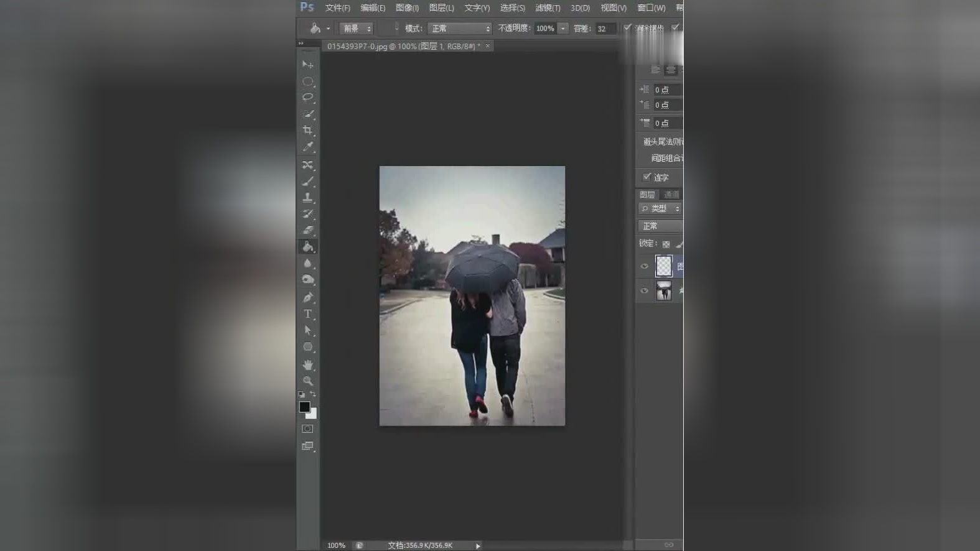Viewport: 980px width, 551px height.
Task: Open the 前景 fill source dropdown
Action: click(x=356, y=29)
